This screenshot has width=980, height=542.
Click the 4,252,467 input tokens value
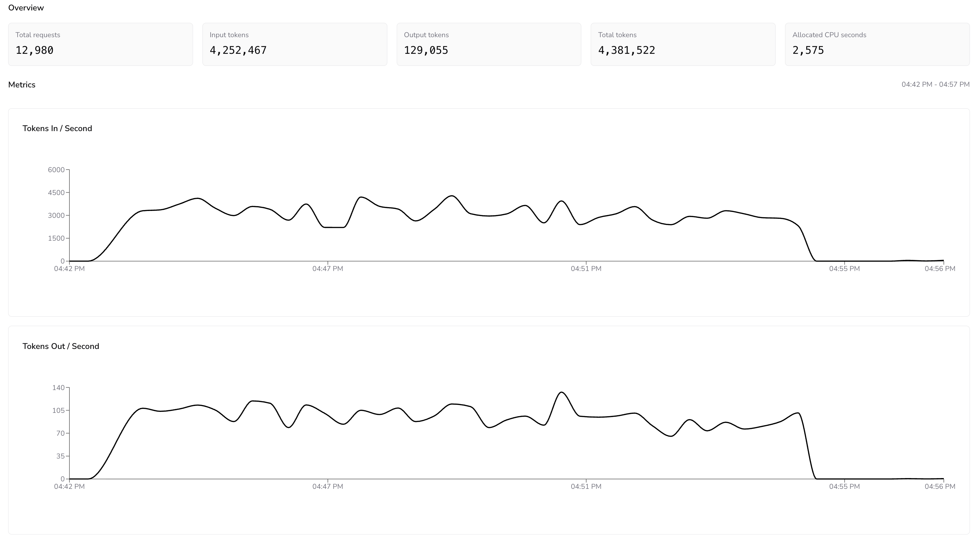point(238,50)
